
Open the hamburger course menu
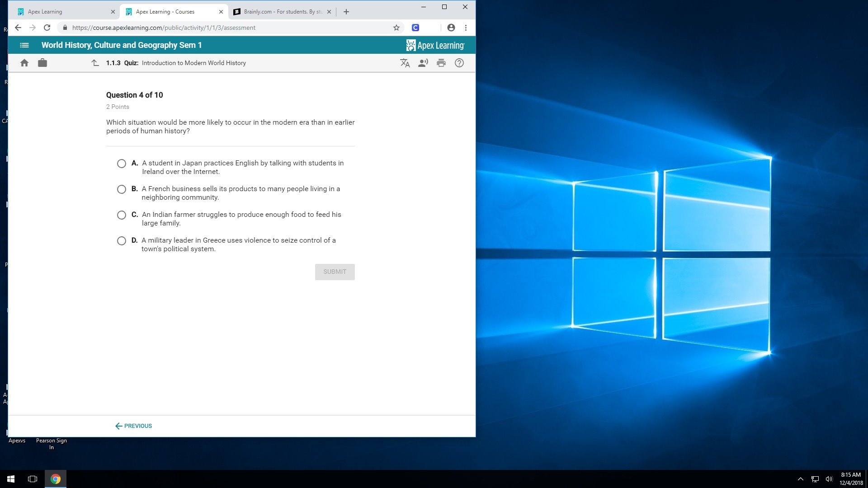tap(24, 45)
